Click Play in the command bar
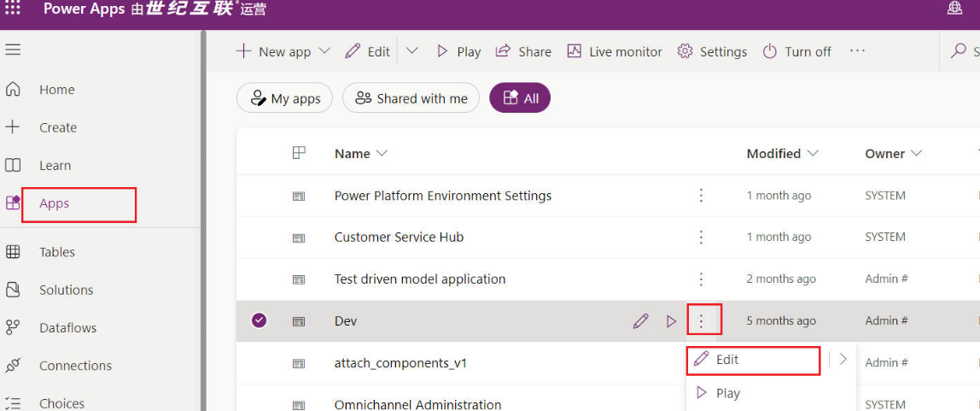980x411 pixels. [x=458, y=51]
